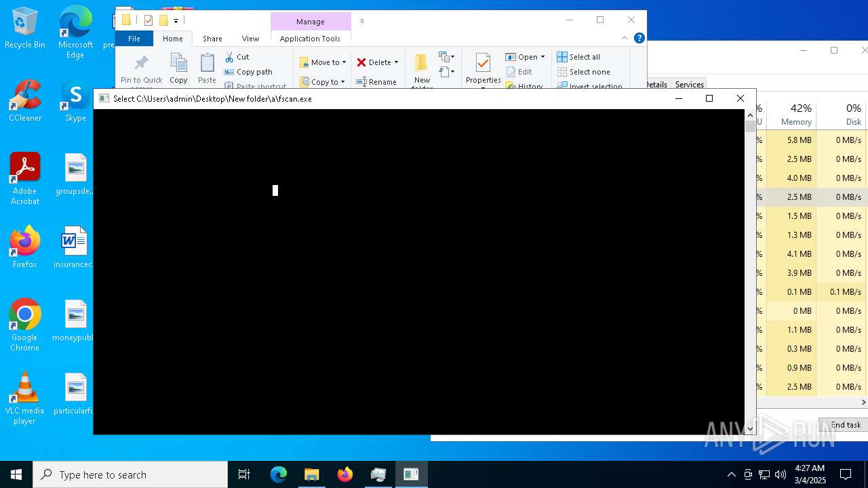Switch to the View ribbon tab
Viewport: 868px width, 488px height.
click(x=250, y=39)
